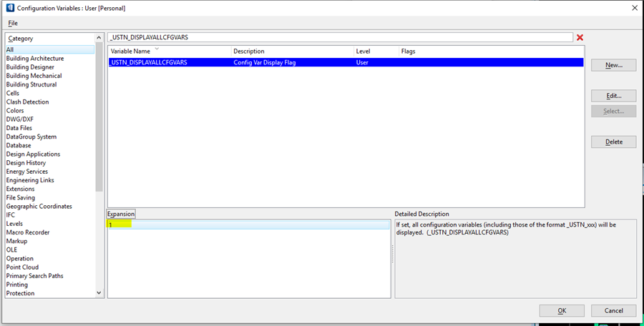Select the File Saving category
This screenshot has height=326, width=644.
coord(21,197)
